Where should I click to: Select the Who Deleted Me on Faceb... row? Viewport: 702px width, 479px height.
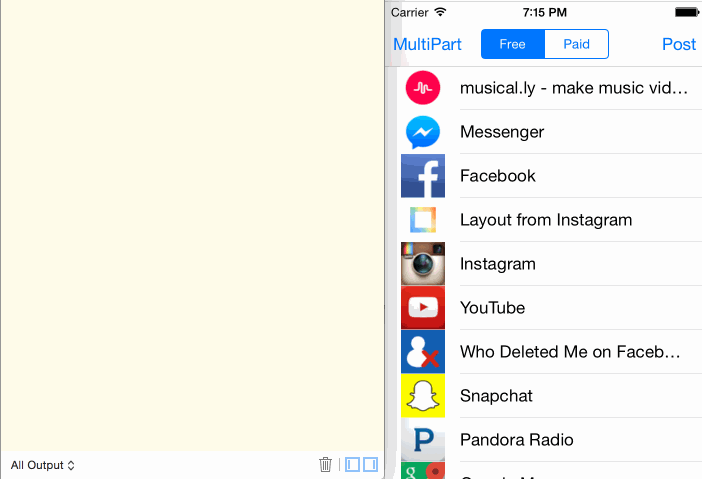(x=551, y=352)
